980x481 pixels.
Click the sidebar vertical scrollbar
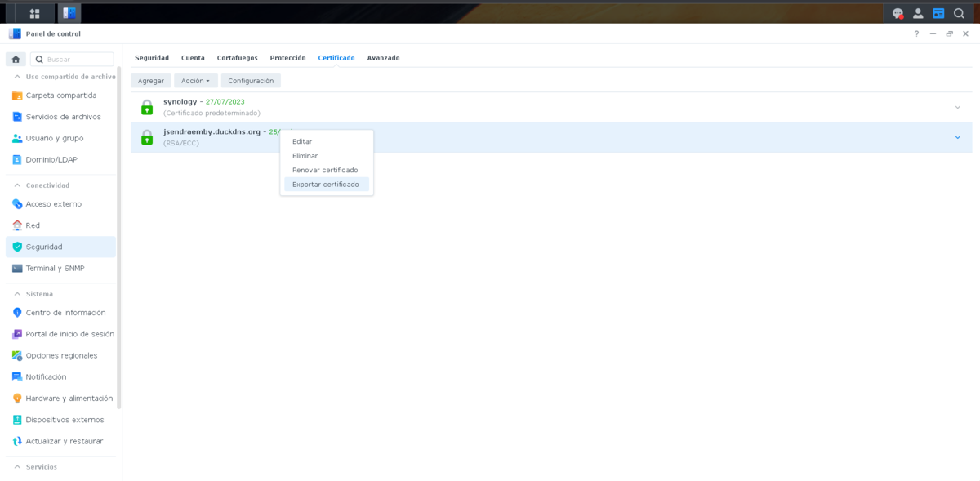click(x=119, y=237)
